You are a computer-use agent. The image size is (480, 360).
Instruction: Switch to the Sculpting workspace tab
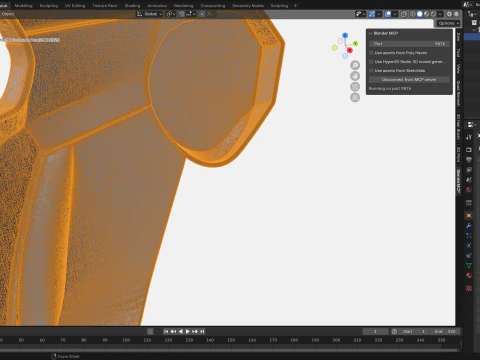coord(49,6)
